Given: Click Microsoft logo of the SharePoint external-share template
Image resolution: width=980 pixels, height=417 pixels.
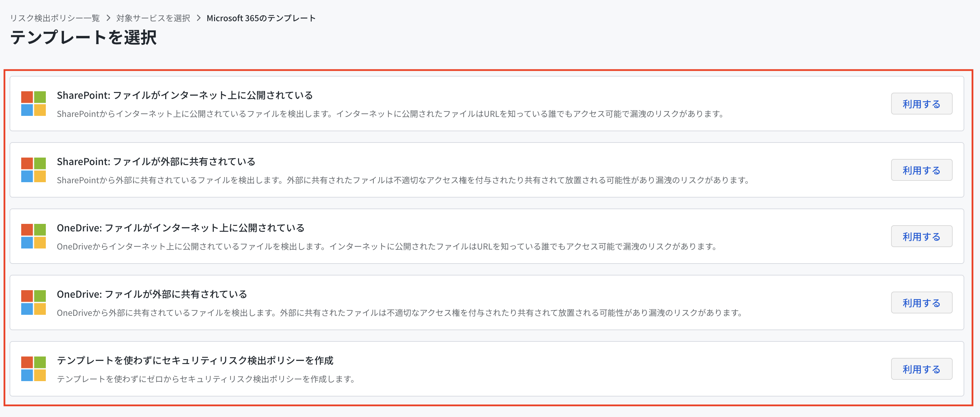Looking at the screenshot, I should click(x=34, y=170).
